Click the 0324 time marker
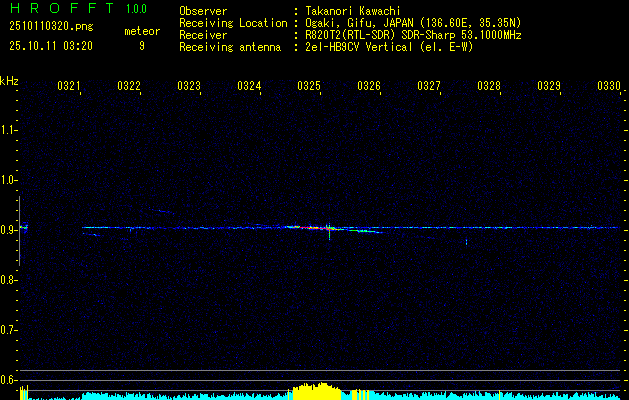 (249, 85)
